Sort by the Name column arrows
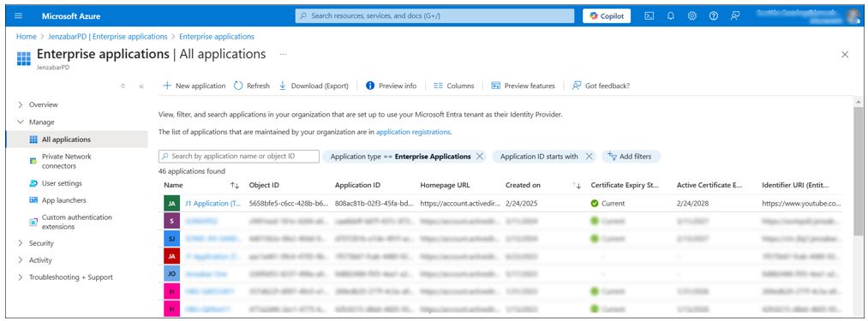The image size is (868, 321). (235, 186)
